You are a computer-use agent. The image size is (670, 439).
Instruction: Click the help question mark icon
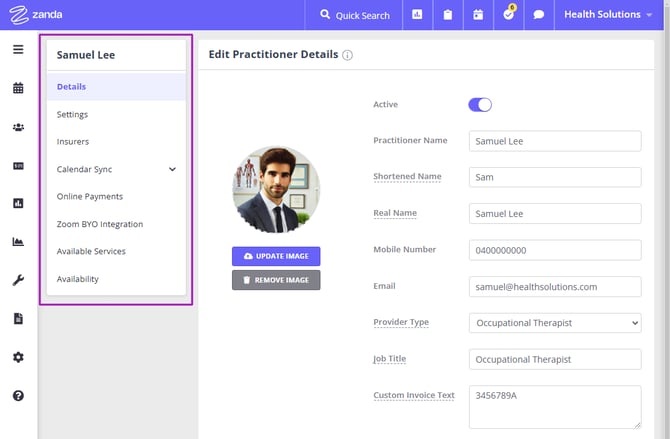18,396
